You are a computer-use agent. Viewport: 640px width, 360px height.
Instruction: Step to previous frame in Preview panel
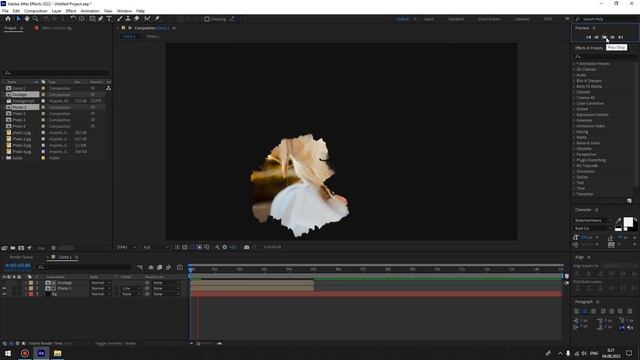(596, 37)
